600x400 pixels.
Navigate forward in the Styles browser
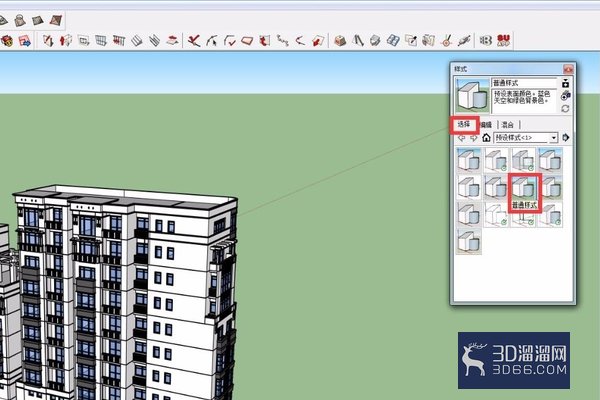coord(474,137)
